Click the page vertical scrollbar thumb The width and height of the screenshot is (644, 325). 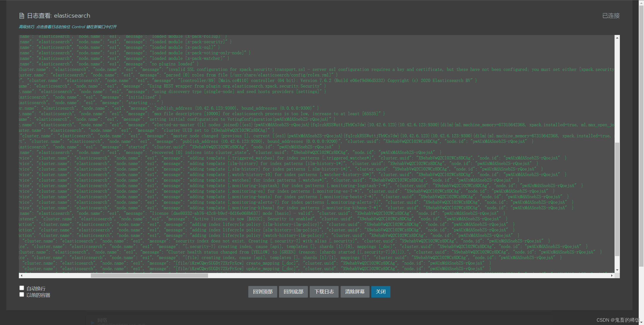641,136
